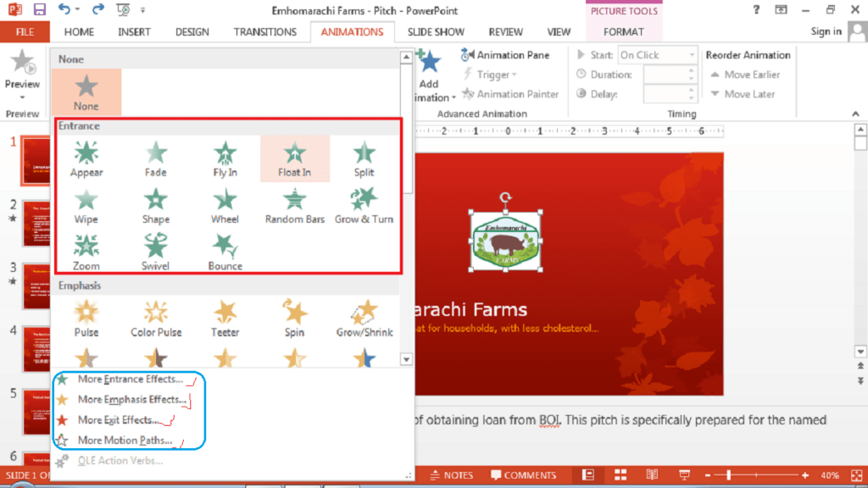This screenshot has height=488, width=868.
Task: Open the Start: On Click dropdown
Action: point(657,53)
